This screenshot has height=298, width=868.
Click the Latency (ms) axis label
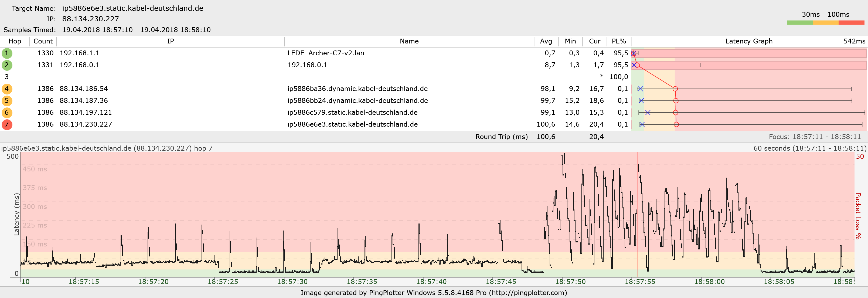(x=16, y=214)
